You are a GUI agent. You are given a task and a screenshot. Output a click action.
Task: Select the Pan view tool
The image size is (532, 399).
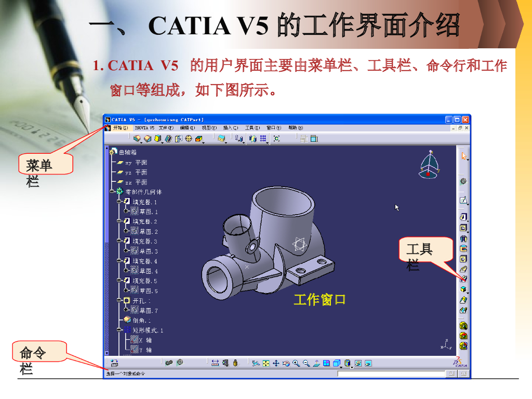click(x=276, y=363)
